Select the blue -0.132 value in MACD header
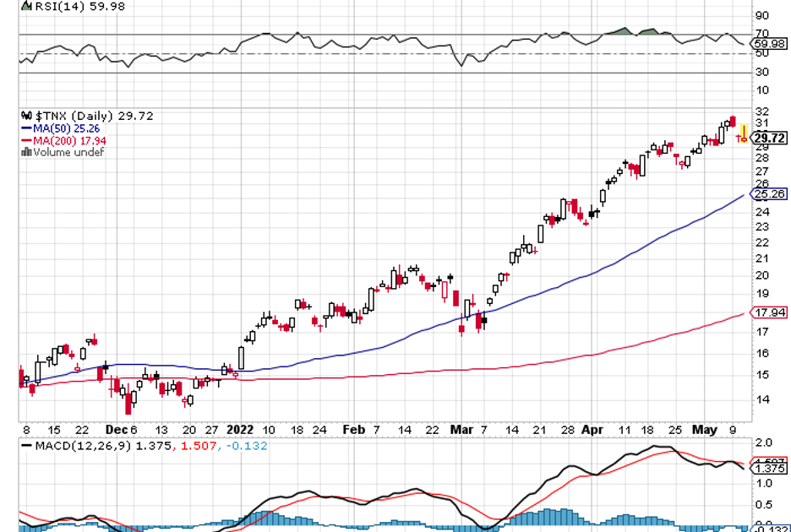 click(245, 446)
